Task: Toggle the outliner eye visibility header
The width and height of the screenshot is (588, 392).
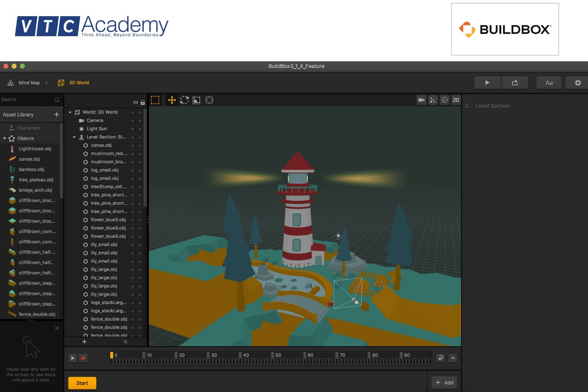Action: [136, 103]
